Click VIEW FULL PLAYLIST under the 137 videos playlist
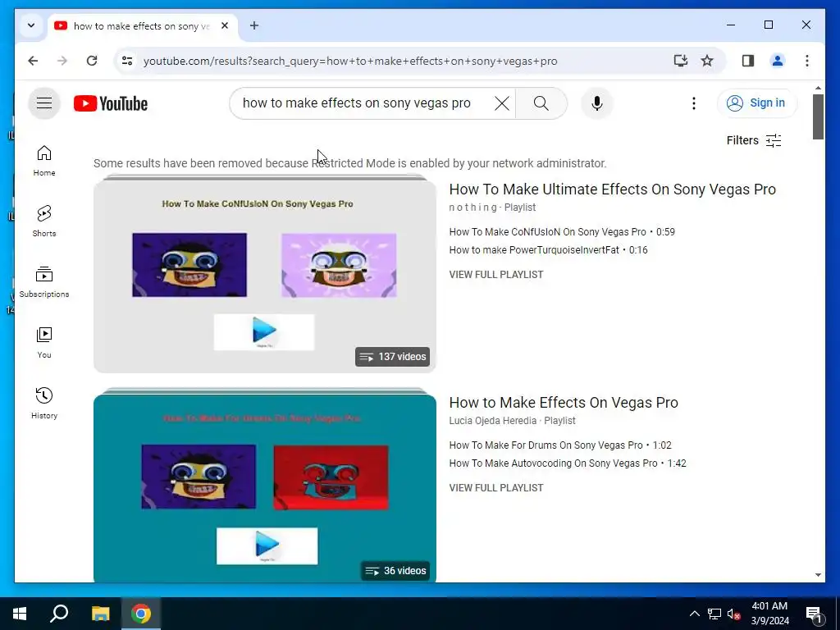This screenshot has width=840, height=630. click(x=496, y=274)
